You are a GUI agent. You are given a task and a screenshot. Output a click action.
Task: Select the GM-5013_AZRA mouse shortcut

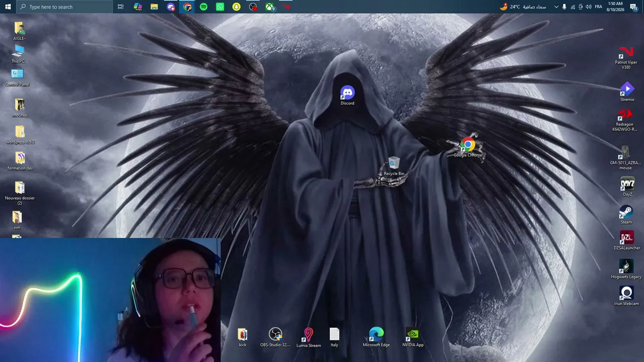625,158
